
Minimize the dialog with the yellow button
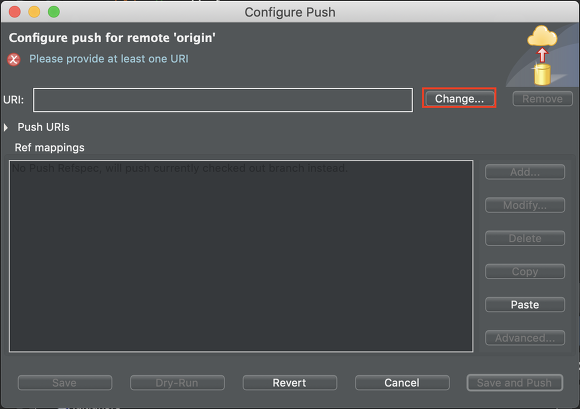pos(34,12)
